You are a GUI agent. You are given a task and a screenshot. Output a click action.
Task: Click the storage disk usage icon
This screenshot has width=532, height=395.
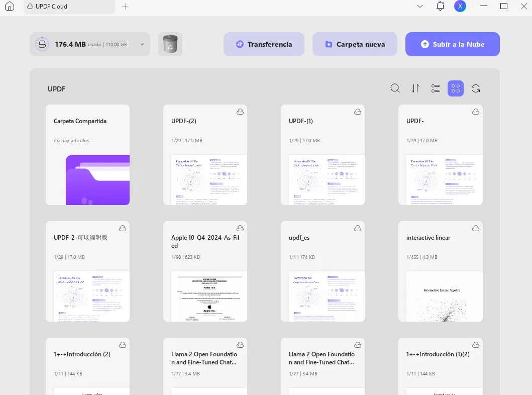point(42,44)
